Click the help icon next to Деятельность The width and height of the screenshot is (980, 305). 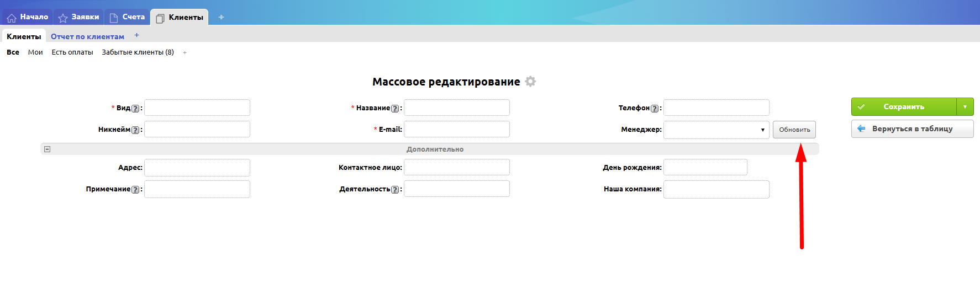click(x=395, y=190)
